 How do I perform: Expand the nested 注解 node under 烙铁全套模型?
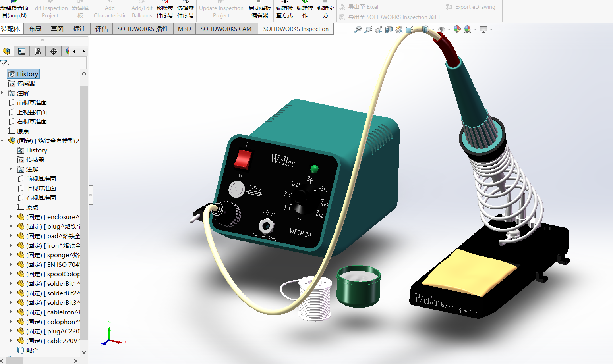coord(11,169)
